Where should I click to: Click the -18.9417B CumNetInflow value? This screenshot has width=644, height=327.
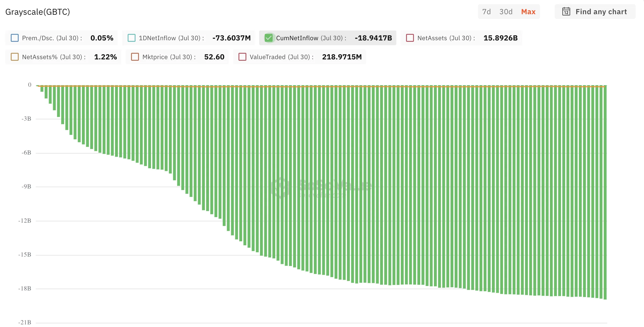point(373,38)
